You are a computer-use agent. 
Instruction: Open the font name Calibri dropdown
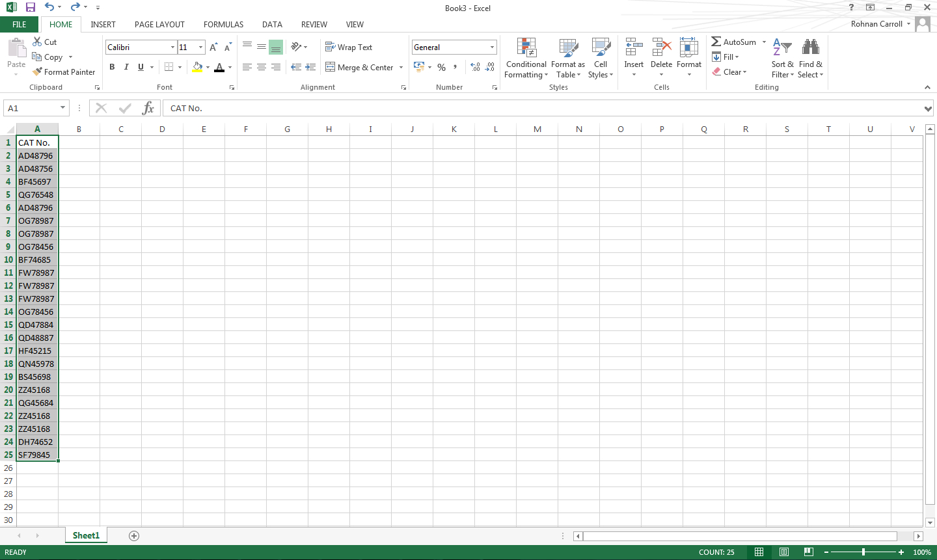172,47
